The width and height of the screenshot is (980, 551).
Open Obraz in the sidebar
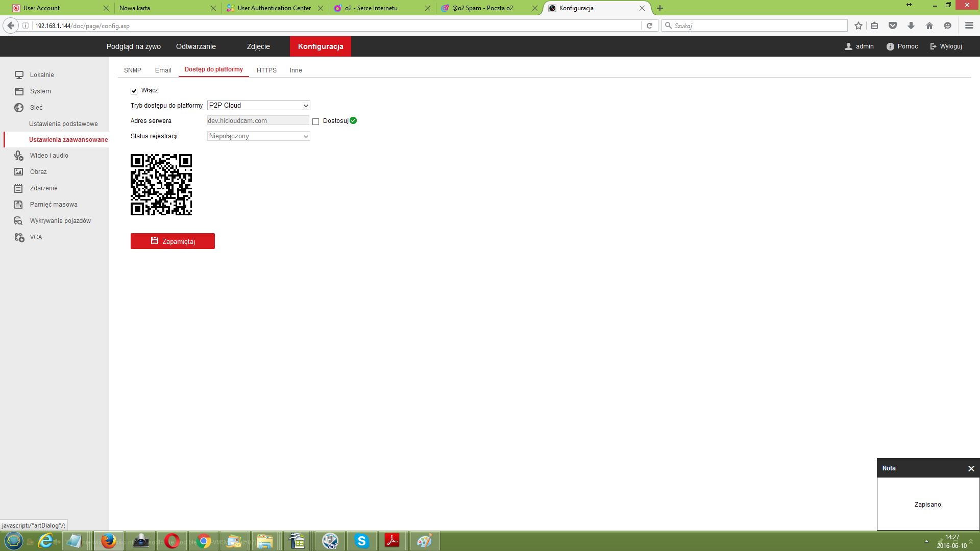point(38,172)
